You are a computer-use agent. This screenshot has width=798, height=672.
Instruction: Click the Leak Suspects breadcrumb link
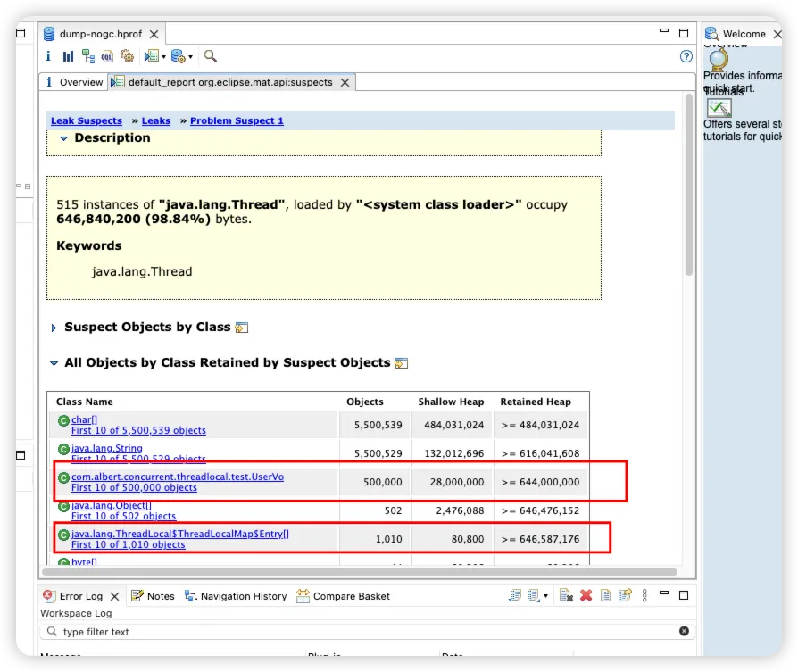(x=87, y=120)
